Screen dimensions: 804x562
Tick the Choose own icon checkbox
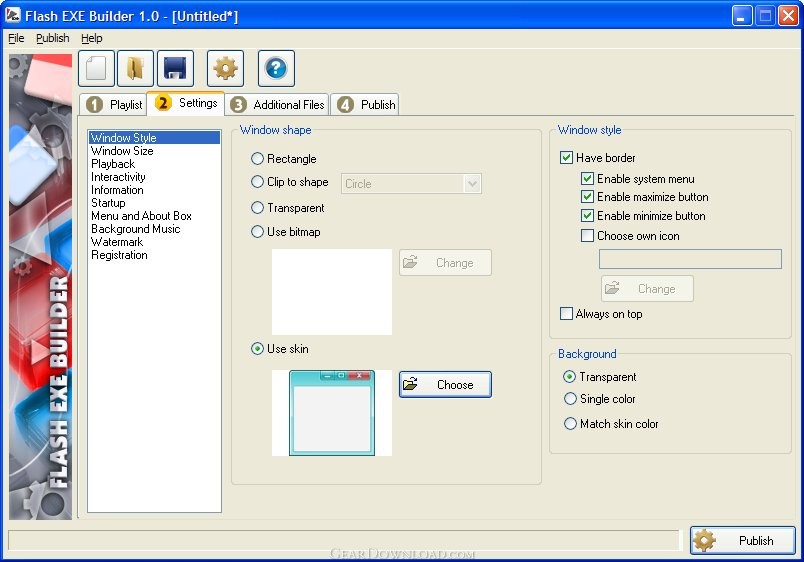coord(588,236)
